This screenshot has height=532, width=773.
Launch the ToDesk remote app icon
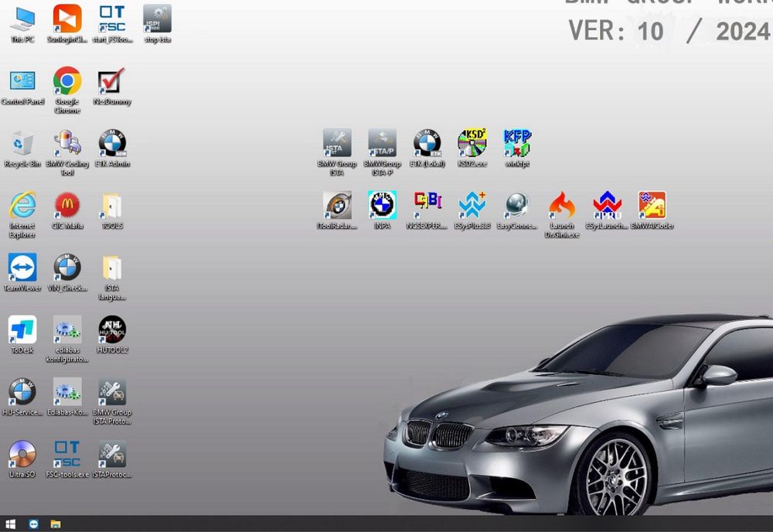pos(22,336)
